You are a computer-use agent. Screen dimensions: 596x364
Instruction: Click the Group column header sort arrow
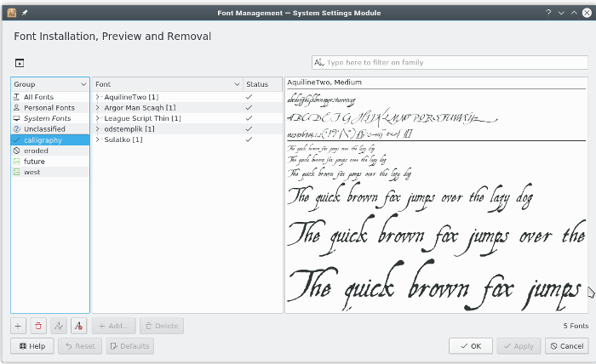tap(83, 84)
